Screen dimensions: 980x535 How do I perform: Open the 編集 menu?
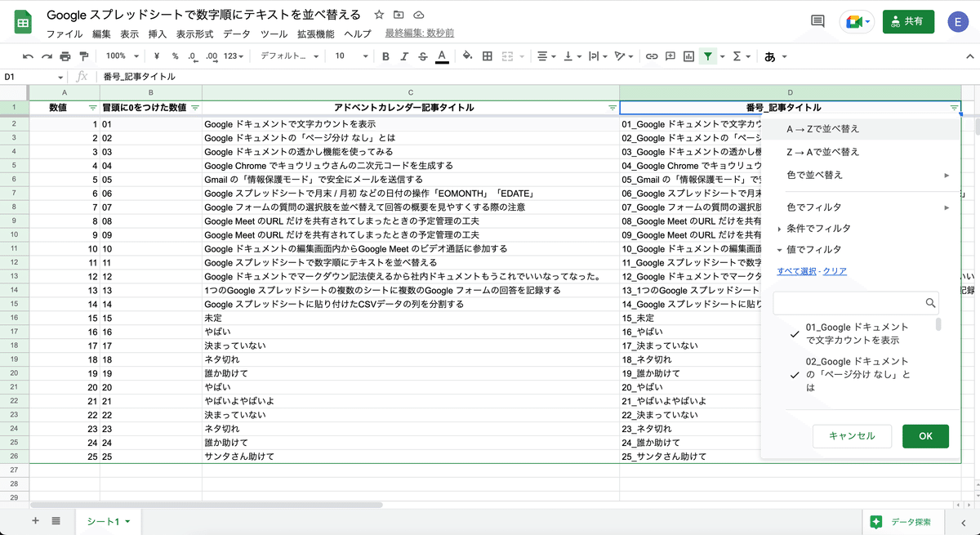(101, 34)
